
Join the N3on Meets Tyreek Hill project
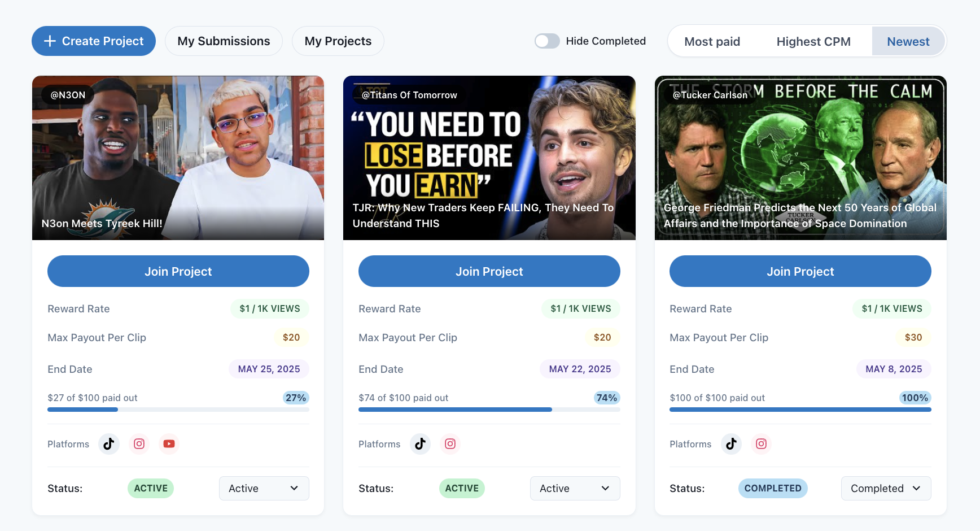(x=178, y=272)
